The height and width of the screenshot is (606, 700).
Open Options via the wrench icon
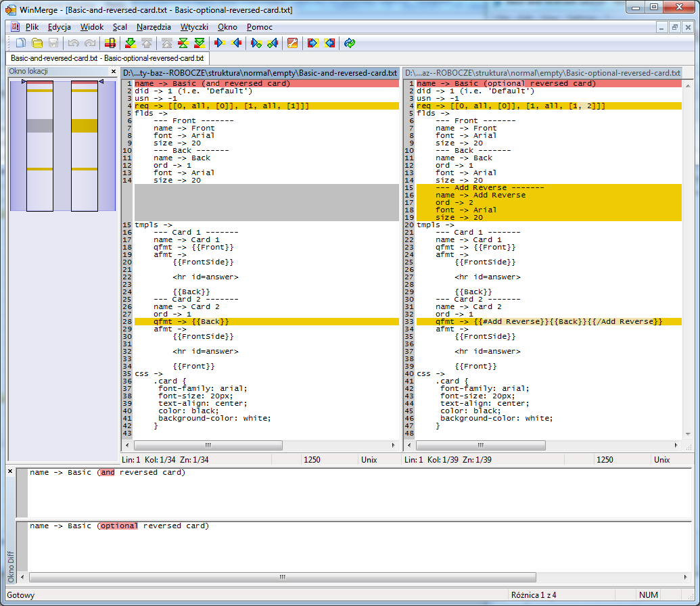tap(292, 43)
